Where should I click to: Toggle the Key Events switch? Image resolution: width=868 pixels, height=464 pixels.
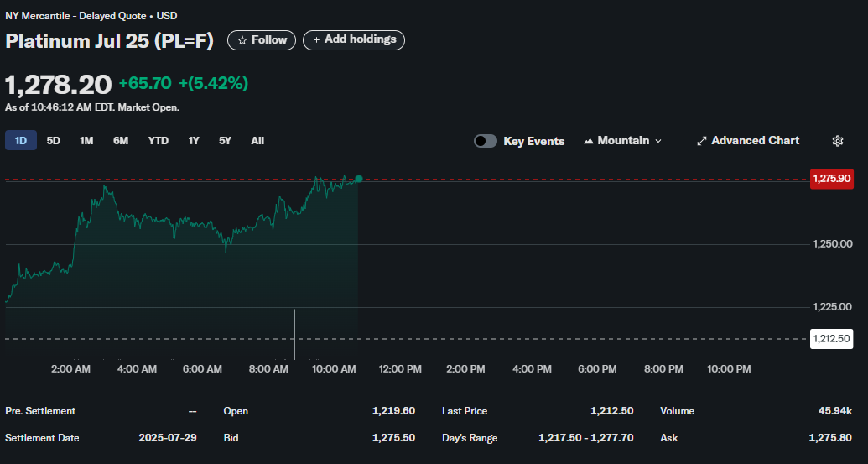[486, 141]
